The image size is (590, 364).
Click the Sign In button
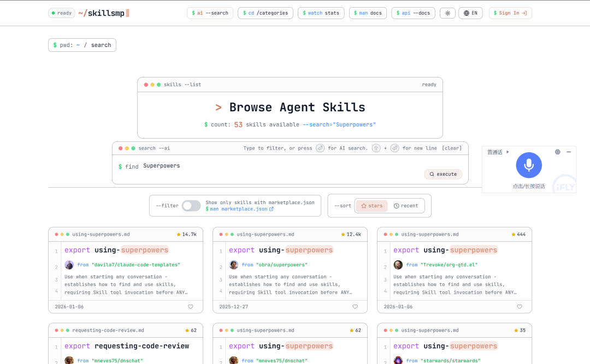point(510,13)
